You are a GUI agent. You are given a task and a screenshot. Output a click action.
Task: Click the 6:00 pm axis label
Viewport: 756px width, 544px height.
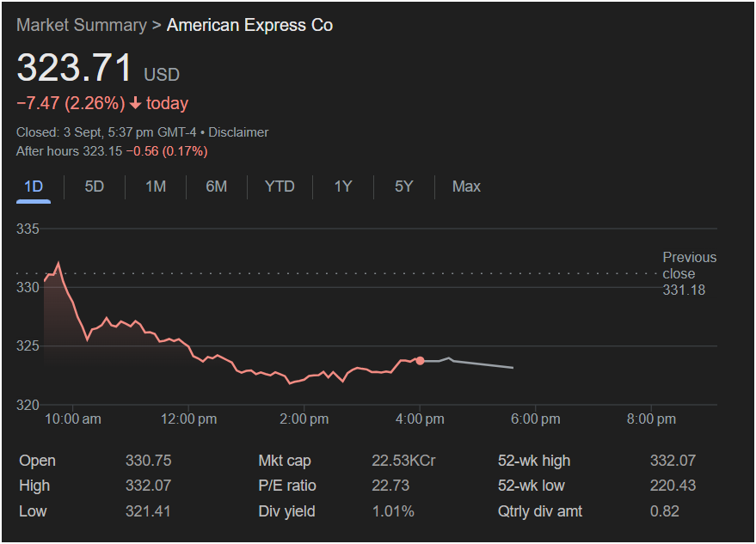[x=536, y=419]
